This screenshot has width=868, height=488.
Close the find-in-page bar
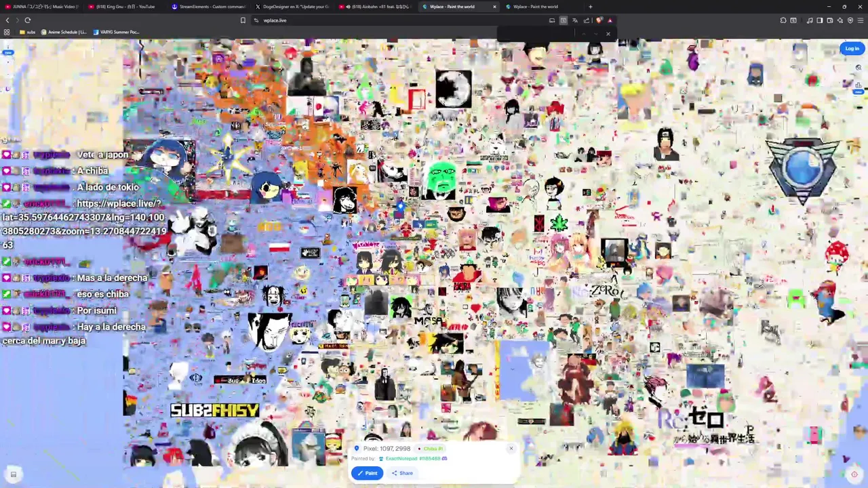click(x=608, y=34)
